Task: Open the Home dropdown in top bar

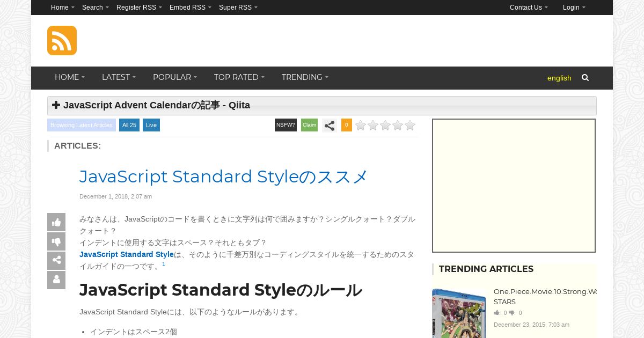Action: [x=63, y=8]
